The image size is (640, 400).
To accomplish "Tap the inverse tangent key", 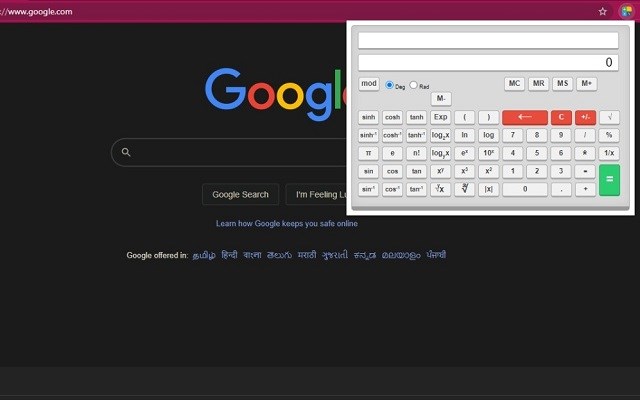I will tap(416, 189).
